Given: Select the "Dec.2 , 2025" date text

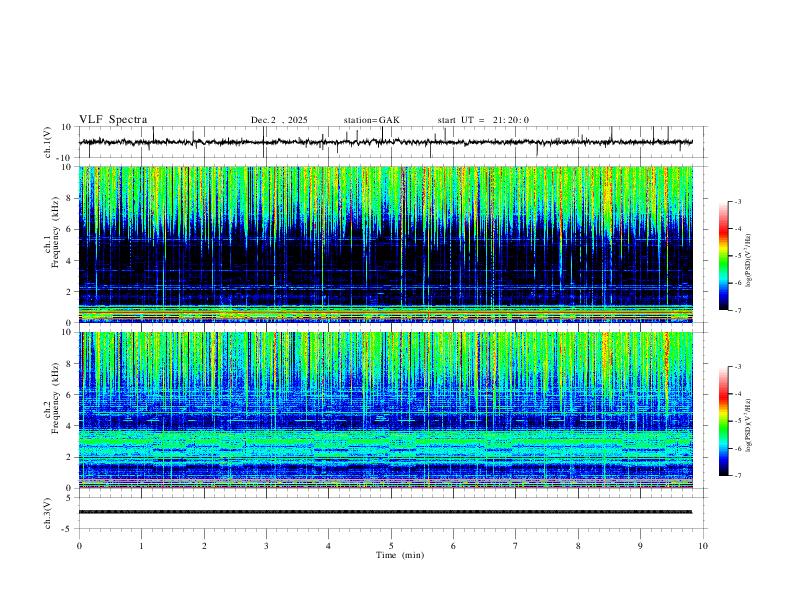Looking at the screenshot, I should pyautogui.click(x=279, y=120).
